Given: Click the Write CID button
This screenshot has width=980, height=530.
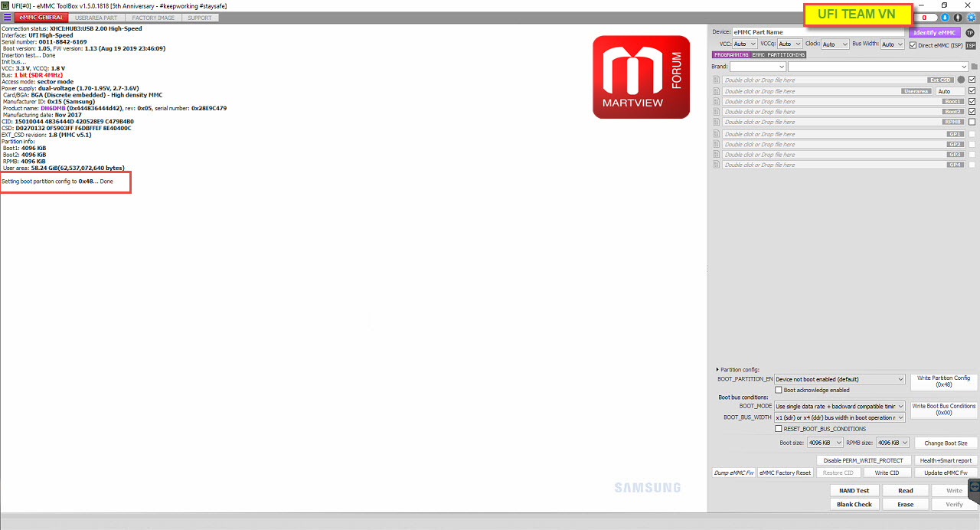Looking at the screenshot, I should click(887, 473).
